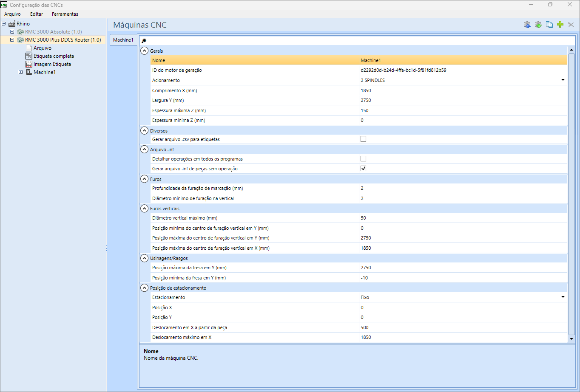Collapse the Posição de estacionamento section
Image resolution: width=580 pixels, height=392 pixels.
[x=144, y=288]
